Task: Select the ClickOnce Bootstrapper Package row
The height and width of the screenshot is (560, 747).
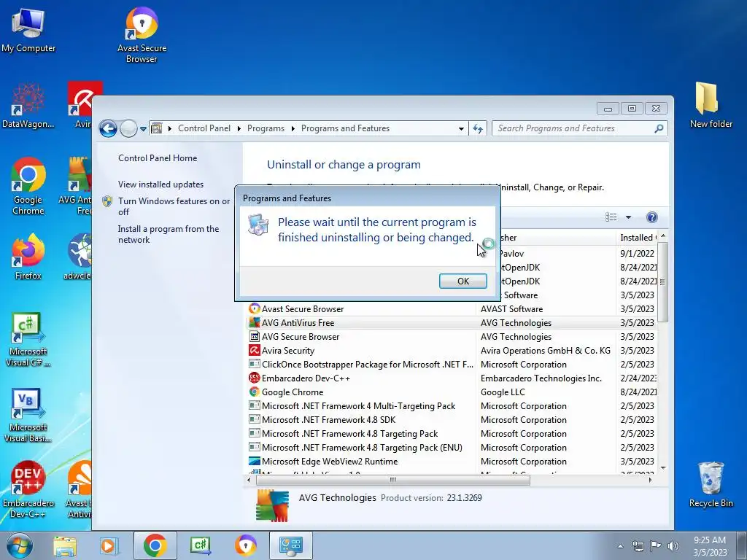Action: point(452,365)
